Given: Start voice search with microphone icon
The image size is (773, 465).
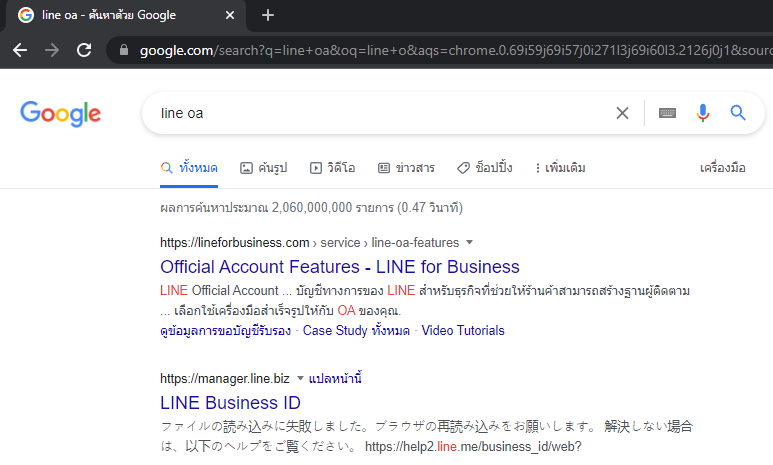Looking at the screenshot, I should [x=703, y=113].
